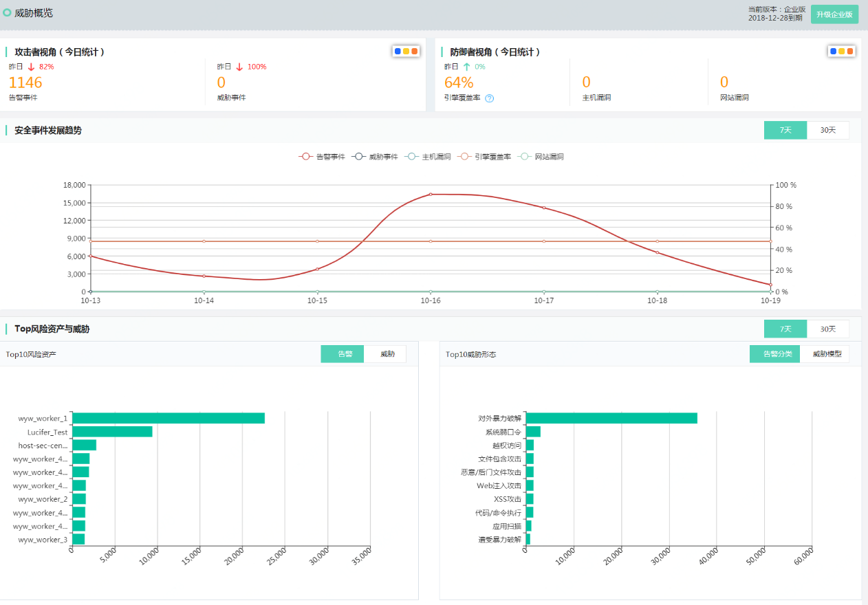The width and height of the screenshot is (868, 605).
Task: Click the orange dot icon on 防御者视角 card
Action: pyautogui.click(x=850, y=50)
